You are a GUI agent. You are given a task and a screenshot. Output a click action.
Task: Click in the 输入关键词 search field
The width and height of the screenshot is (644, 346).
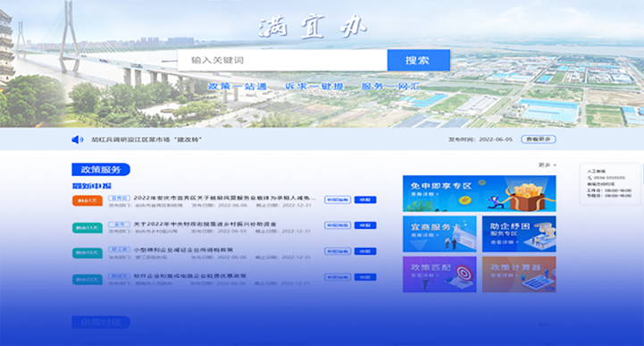[x=282, y=61]
